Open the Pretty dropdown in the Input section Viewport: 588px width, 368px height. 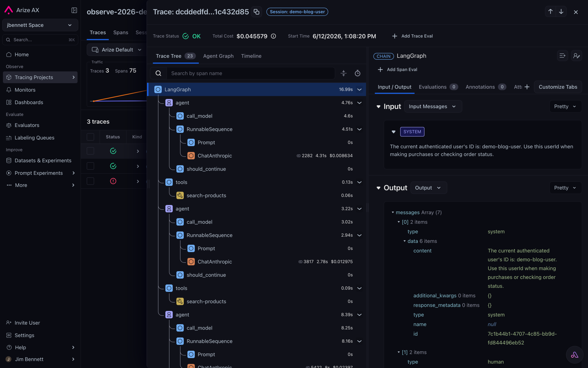pos(565,106)
